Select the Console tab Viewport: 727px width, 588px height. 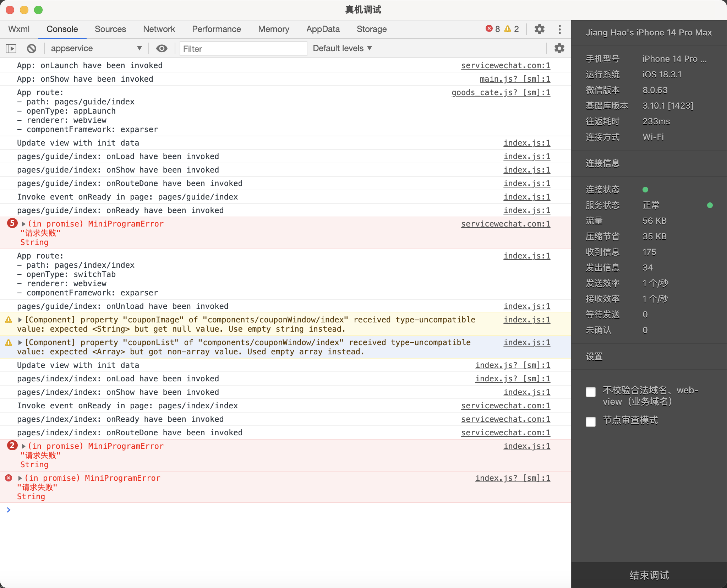tap(62, 29)
